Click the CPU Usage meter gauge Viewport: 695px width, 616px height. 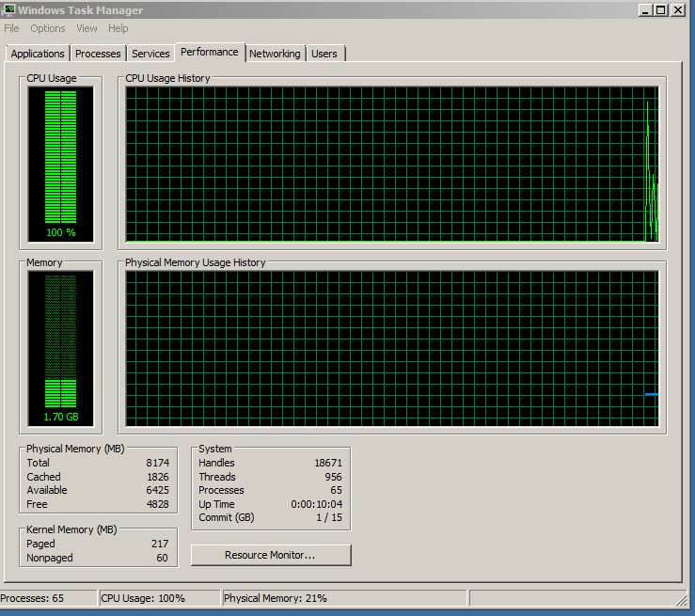click(x=61, y=164)
